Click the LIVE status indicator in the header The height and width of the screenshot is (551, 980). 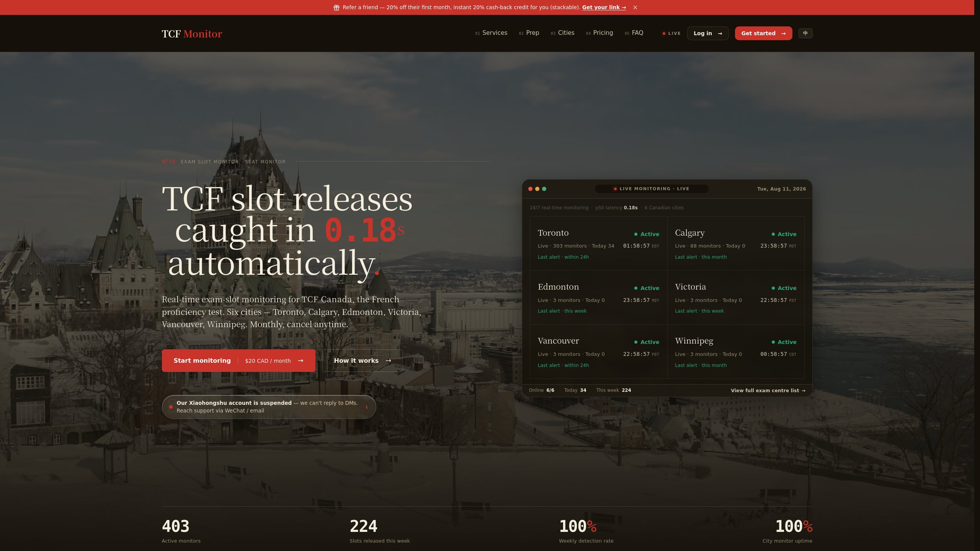[671, 34]
